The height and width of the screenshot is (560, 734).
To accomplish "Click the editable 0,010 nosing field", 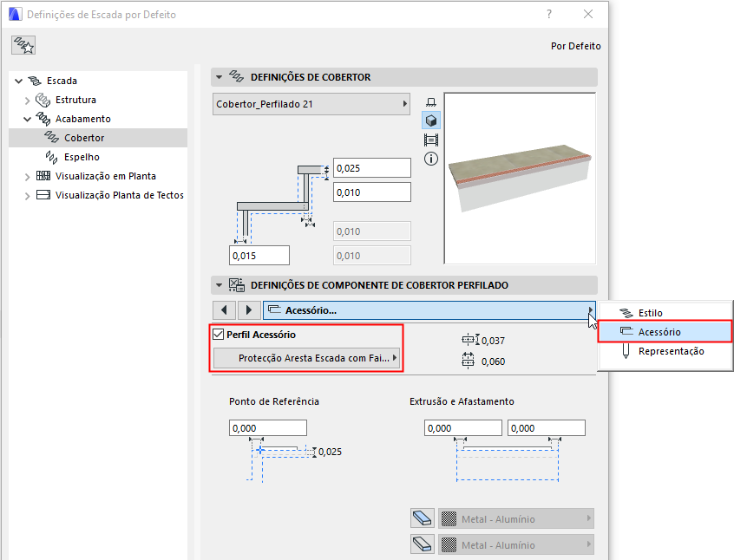I will coord(372,192).
